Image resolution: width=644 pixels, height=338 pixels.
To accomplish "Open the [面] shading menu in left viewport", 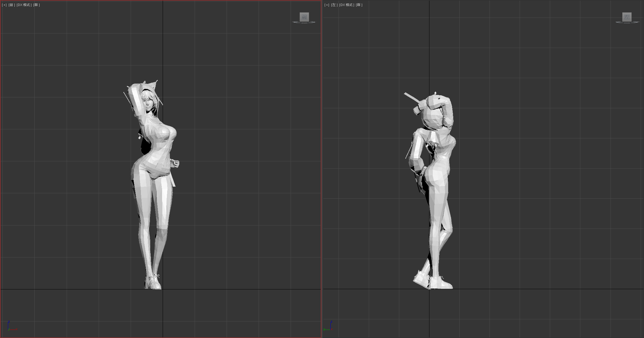I will (x=359, y=5).
